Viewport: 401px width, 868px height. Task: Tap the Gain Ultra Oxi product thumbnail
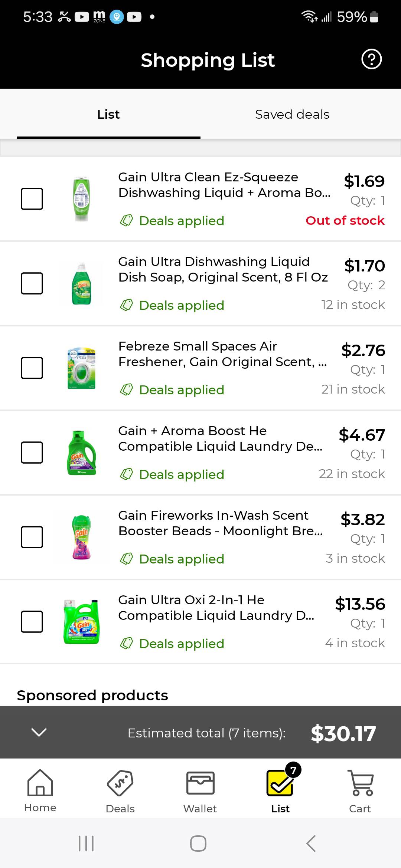(82, 622)
